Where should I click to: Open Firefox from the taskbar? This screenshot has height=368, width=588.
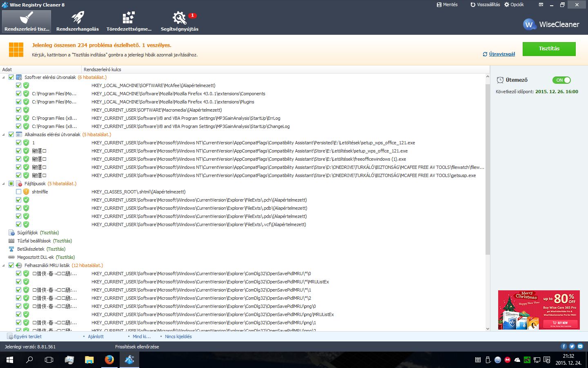[109, 360]
